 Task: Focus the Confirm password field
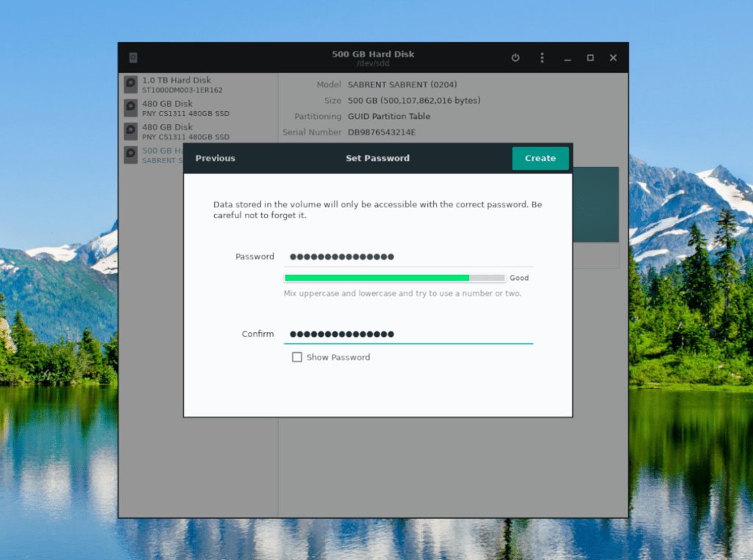pyautogui.click(x=408, y=334)
